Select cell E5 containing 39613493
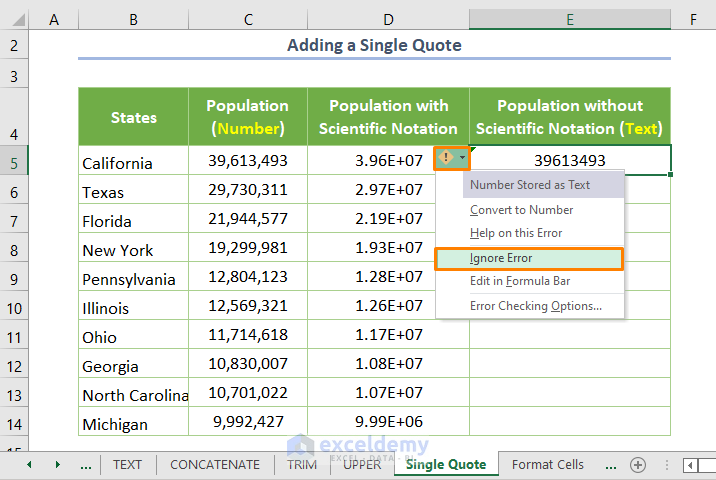The image size is (716, 480). point(570,160)
